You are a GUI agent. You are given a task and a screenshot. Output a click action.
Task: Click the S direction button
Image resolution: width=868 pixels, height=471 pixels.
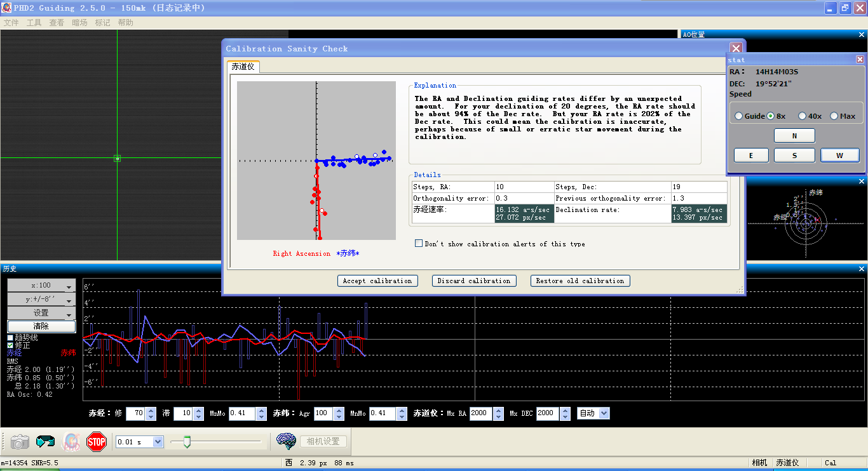coord(794,155)
